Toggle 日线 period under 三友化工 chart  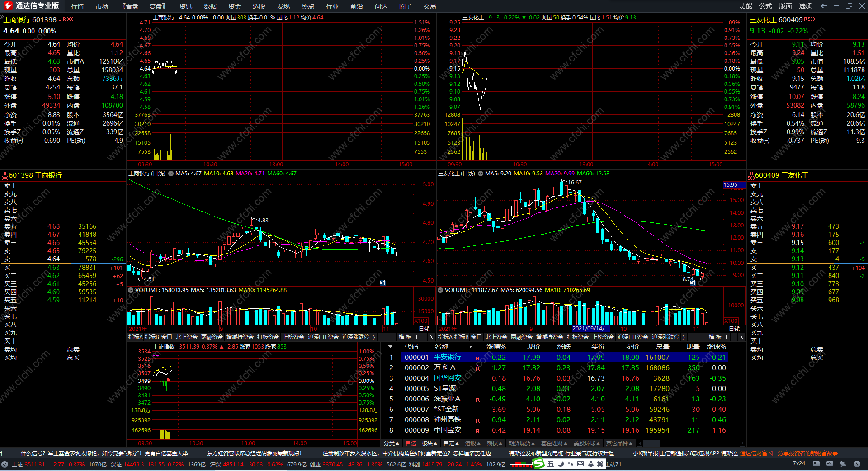tap(734, 329)
